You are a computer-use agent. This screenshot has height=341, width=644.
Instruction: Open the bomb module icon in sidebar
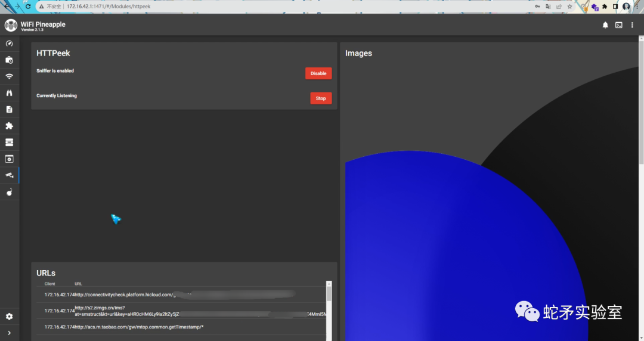pyautogui.click(x=9, y=192)
